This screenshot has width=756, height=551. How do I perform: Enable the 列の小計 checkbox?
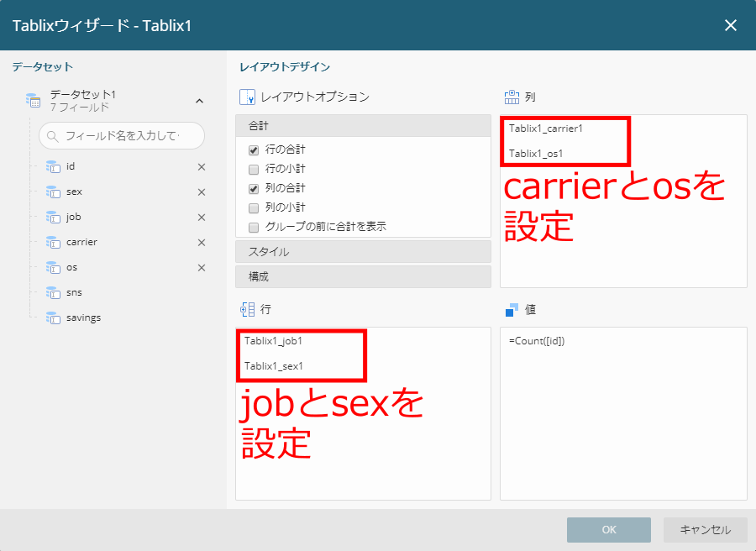(254, 208)
